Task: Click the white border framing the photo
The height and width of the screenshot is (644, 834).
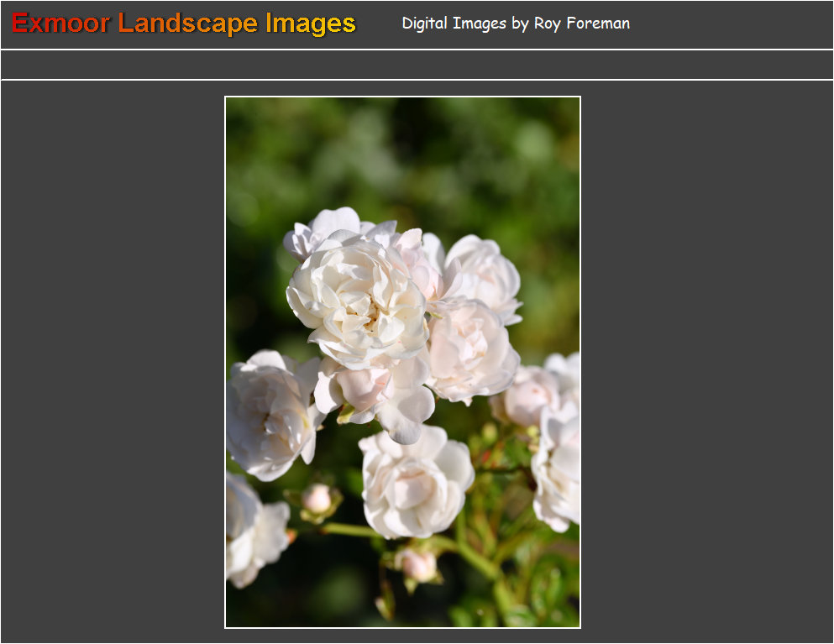Action: pyautogui.click(x=227, y=361)
